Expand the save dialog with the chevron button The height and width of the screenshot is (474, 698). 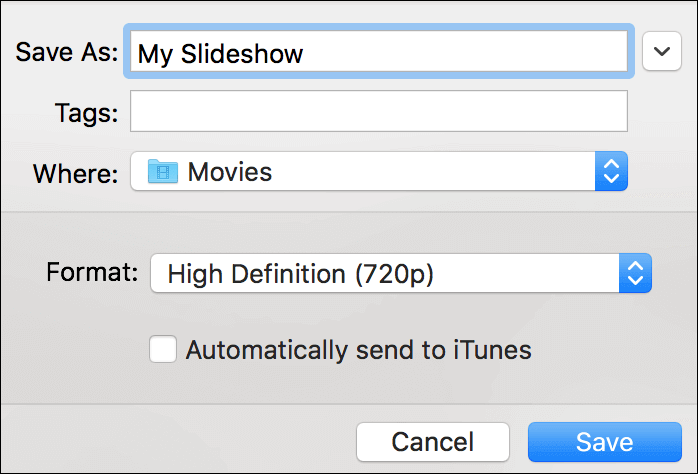[x=661, y=52]
